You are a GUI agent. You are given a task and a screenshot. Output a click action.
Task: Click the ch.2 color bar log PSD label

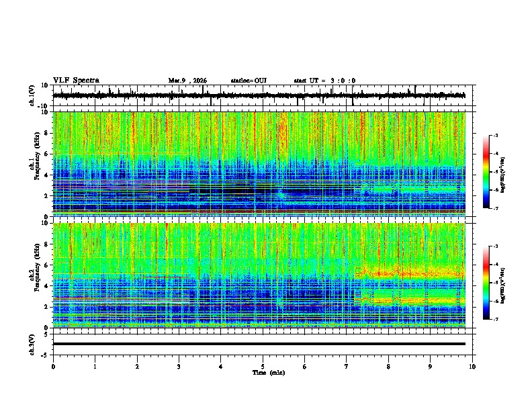click(x=503, y=284)
